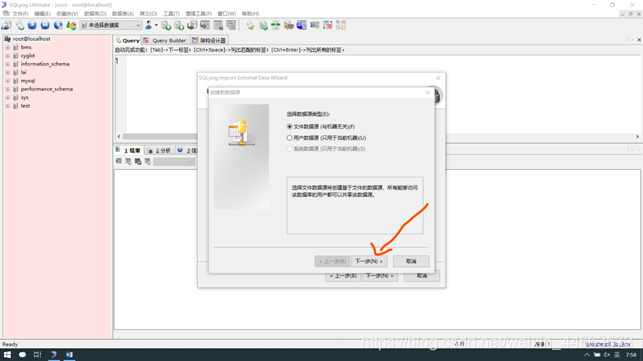The height and width of the screenshot is (361, 643).
Task: Click the first small icon in result toolbar
Action: (119, 161)
